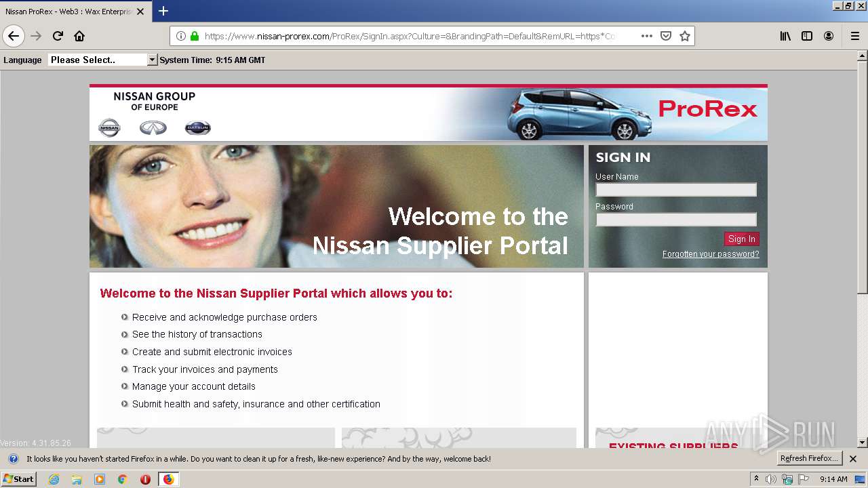The height and width of the screenshot is (488, 868).
Task: Select the Nissan brand logo
Action: tap(109, 127)
